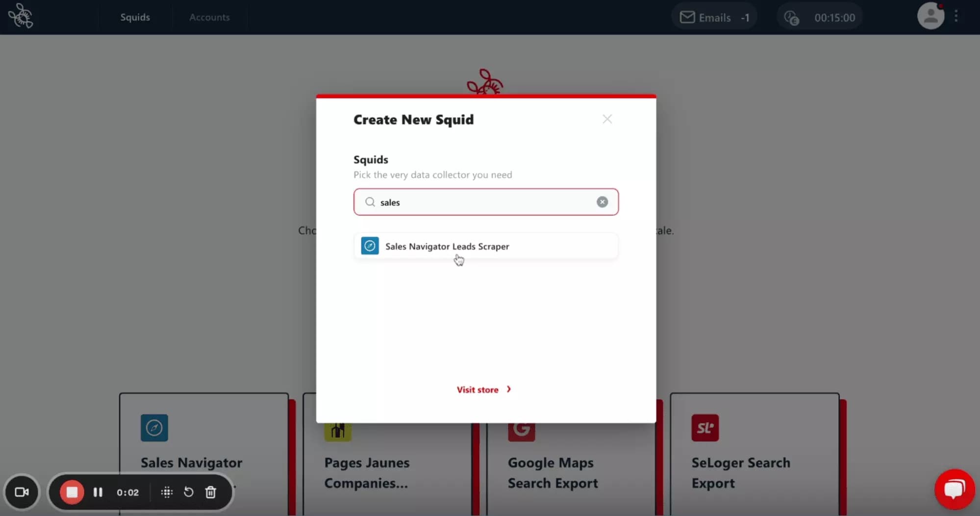Stop the screen recording
The height and width of the screenshot is (516, 980).
72,492
